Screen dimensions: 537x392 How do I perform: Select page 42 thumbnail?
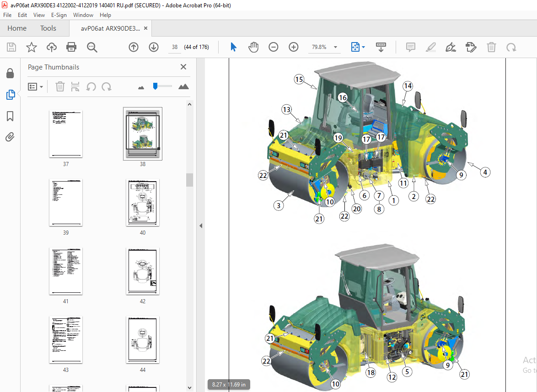pos(142,271)
